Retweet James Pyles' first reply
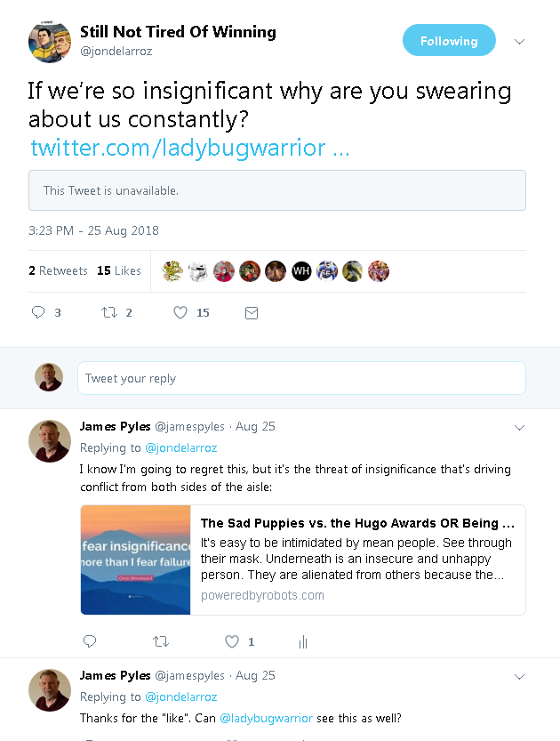This screenshot has height=741, width=560. tap(161, 641)
